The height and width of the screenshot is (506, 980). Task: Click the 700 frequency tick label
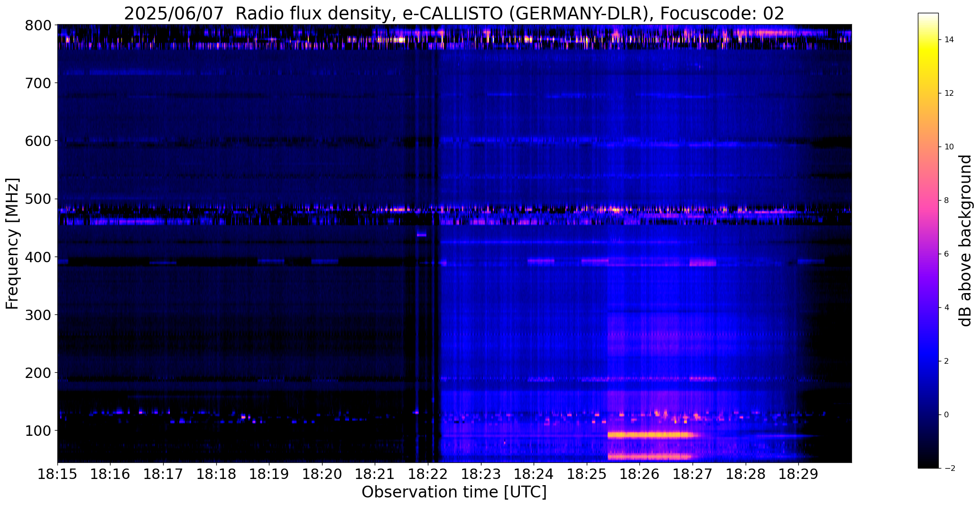click(x=38, y=83)
